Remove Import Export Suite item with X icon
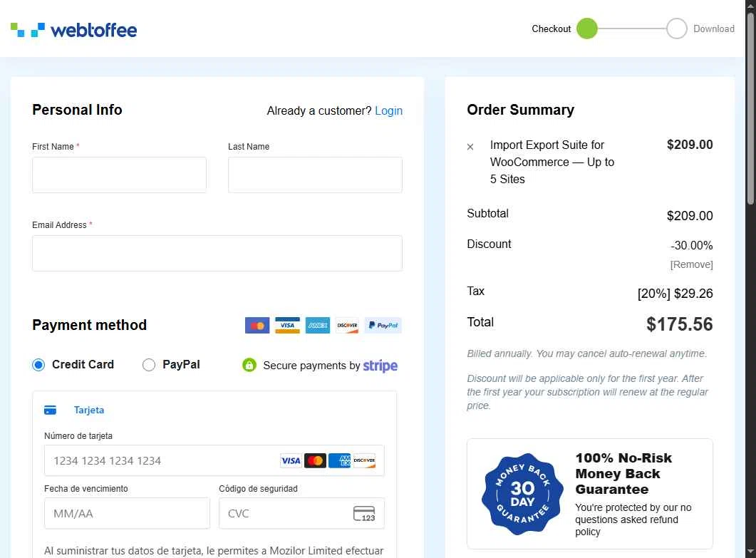The height and width of the screenshot is (558, 756). click(470, 147)
